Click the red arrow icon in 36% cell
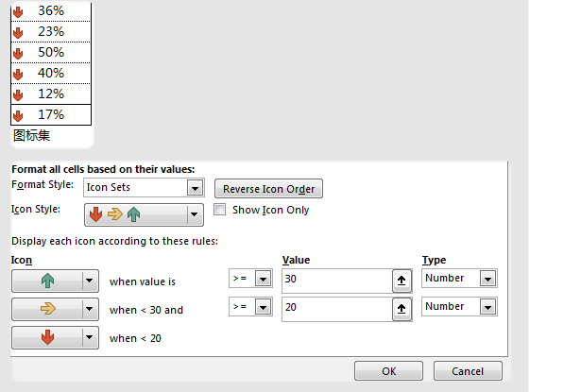 (x=18, y=12)
